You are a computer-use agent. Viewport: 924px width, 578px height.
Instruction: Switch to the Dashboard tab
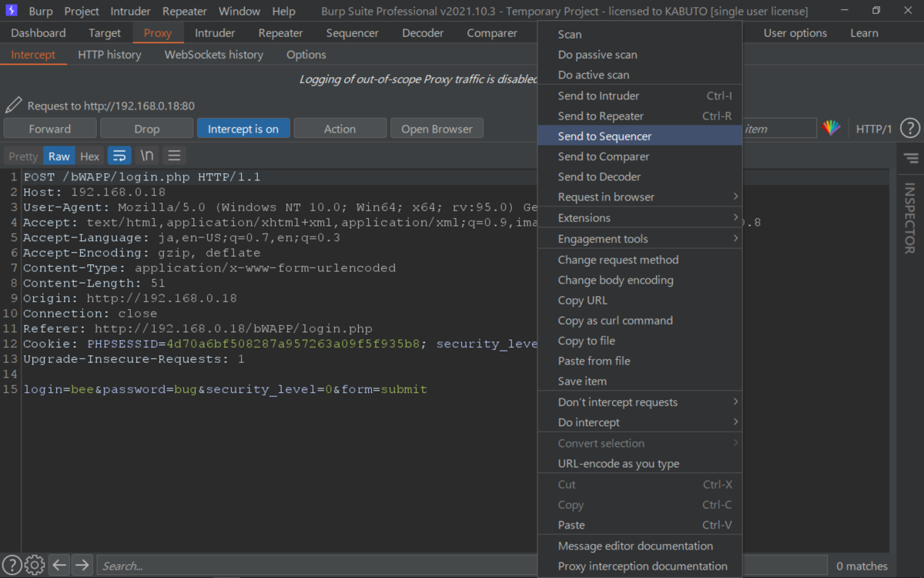(38, 33)
